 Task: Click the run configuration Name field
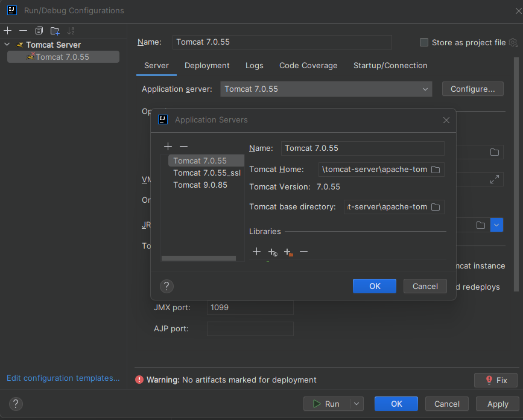[282, 42]
